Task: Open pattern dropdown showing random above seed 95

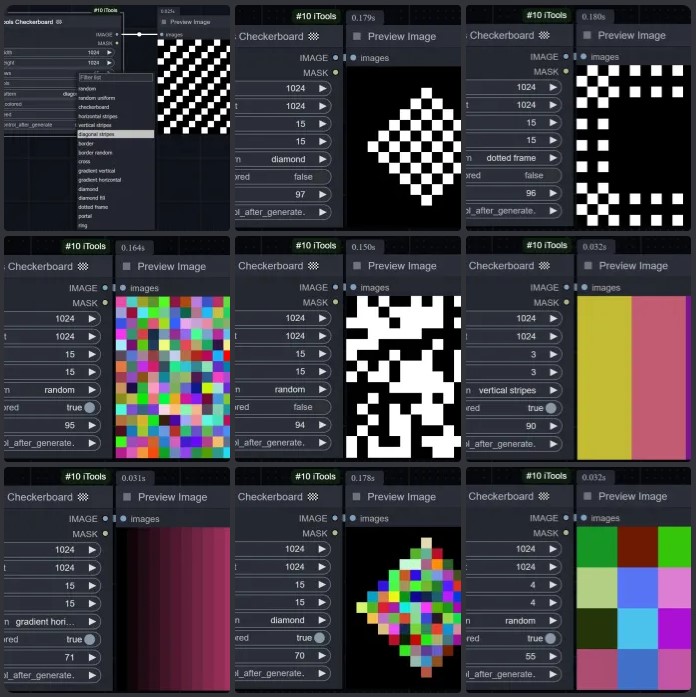Action: (x=52, y=390)
